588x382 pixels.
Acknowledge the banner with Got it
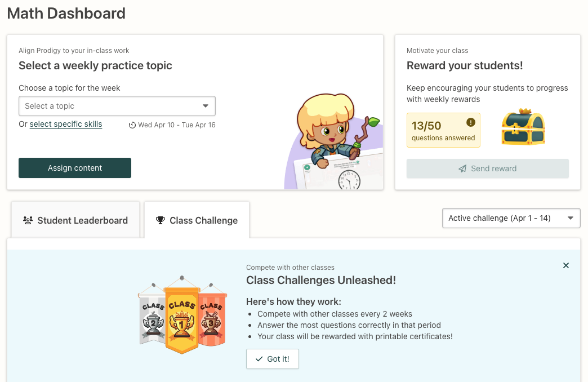point(272,358)
